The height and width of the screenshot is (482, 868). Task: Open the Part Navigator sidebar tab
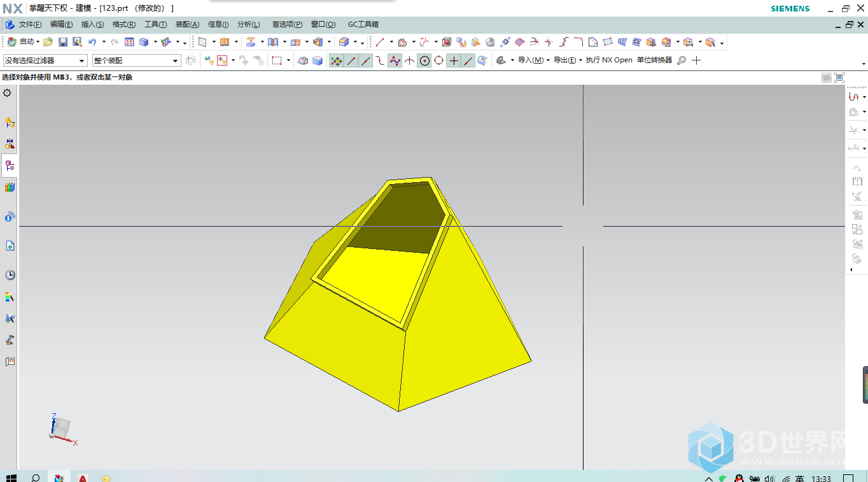click(x=10, y=166)
